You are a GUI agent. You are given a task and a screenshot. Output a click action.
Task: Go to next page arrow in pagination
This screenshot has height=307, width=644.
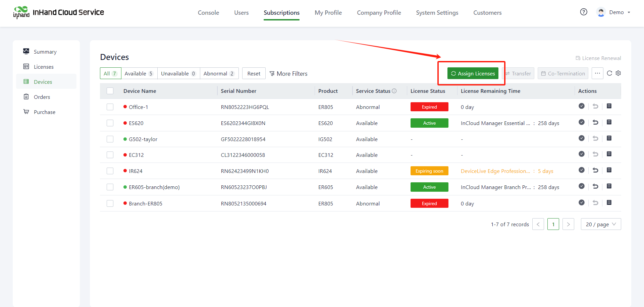pos(568,224)
